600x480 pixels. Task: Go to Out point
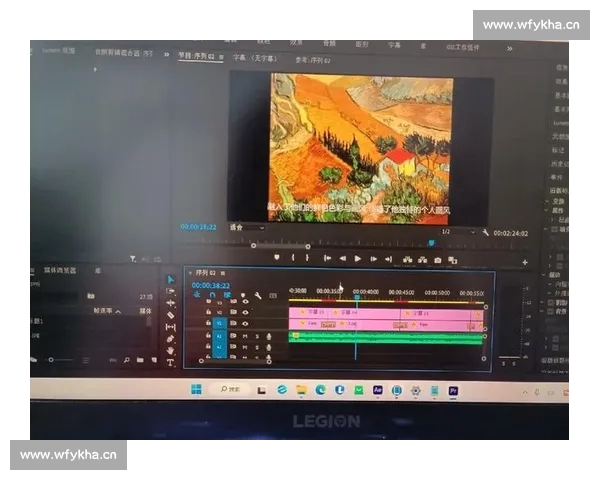pos(389,259)
